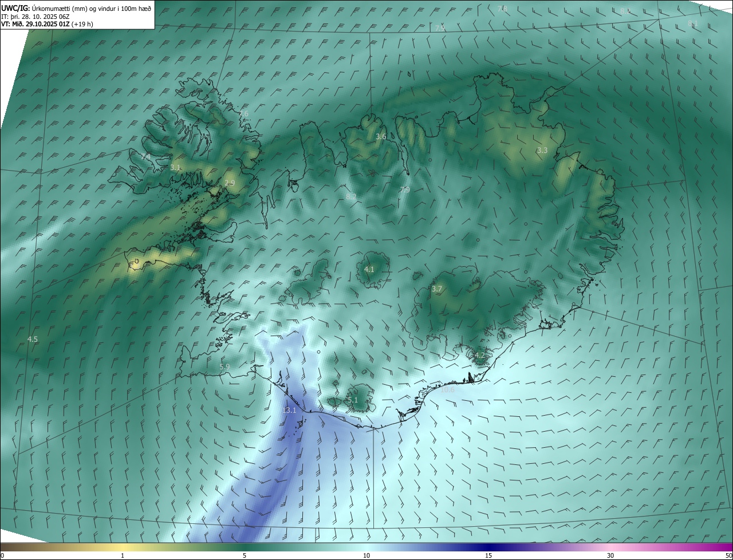Click the 3.1 value label in the Westfjords
The width and height of the screenshot is (733, 560).
175,167
